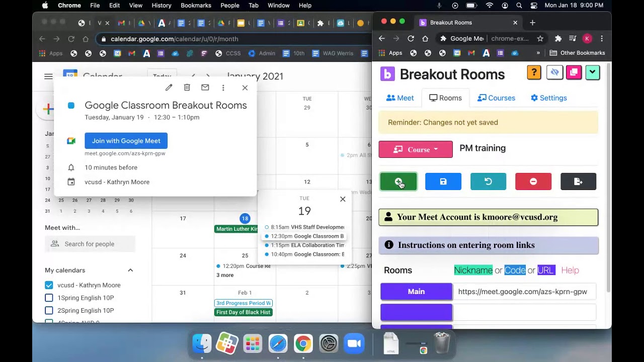The image size is (644, 362).
Task: Click the Your Meet Account banner
Action: 488,217
